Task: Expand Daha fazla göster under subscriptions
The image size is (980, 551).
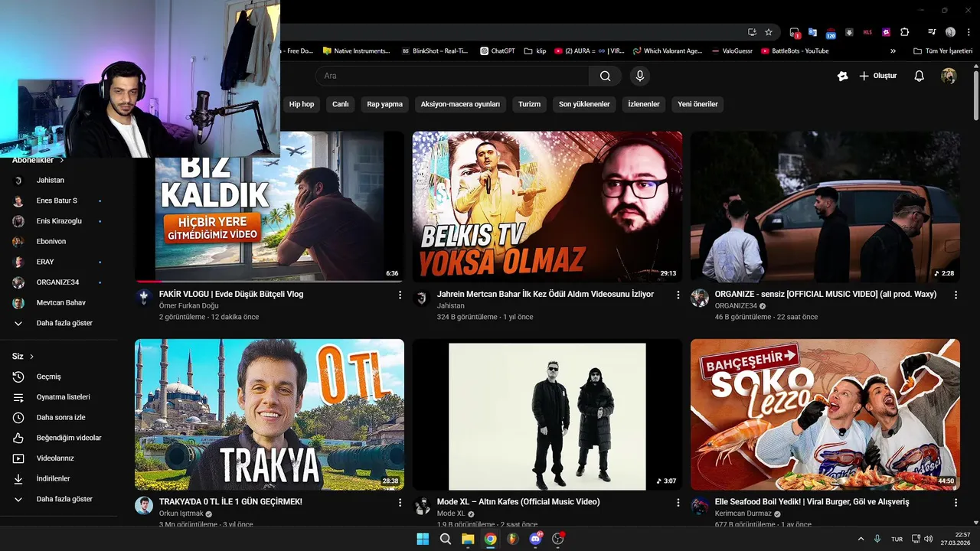Action: (59, 323)
